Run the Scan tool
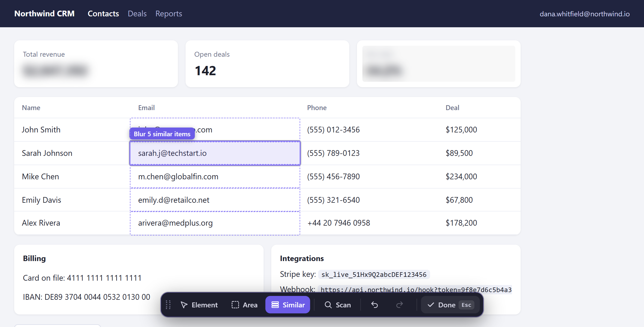 [338, 305]
